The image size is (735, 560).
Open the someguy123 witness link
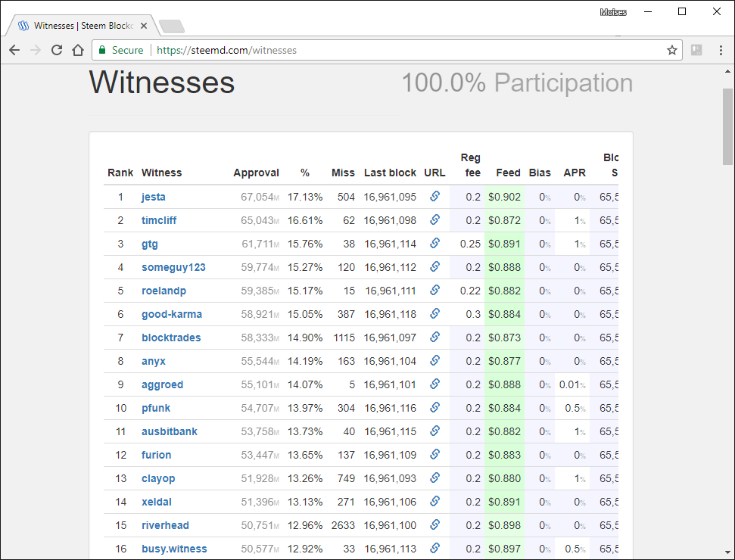pyautogui.click(x=173, y=268)
